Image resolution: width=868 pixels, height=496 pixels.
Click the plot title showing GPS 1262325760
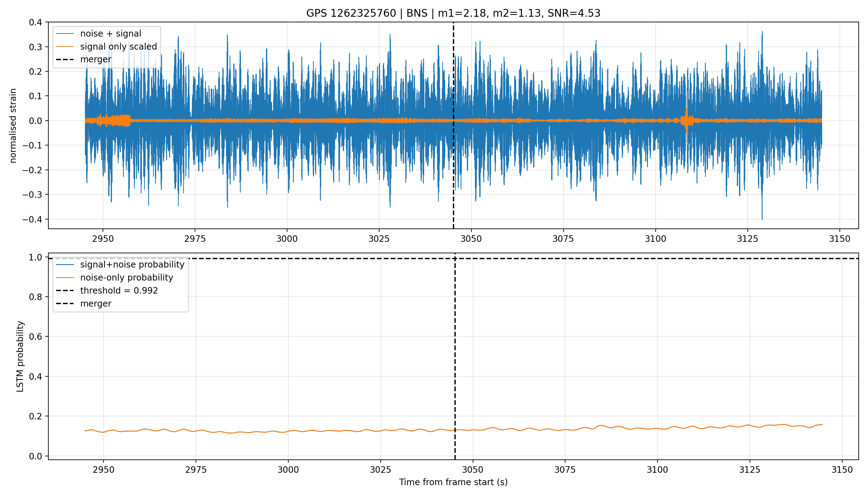click(x=453, y=13)
